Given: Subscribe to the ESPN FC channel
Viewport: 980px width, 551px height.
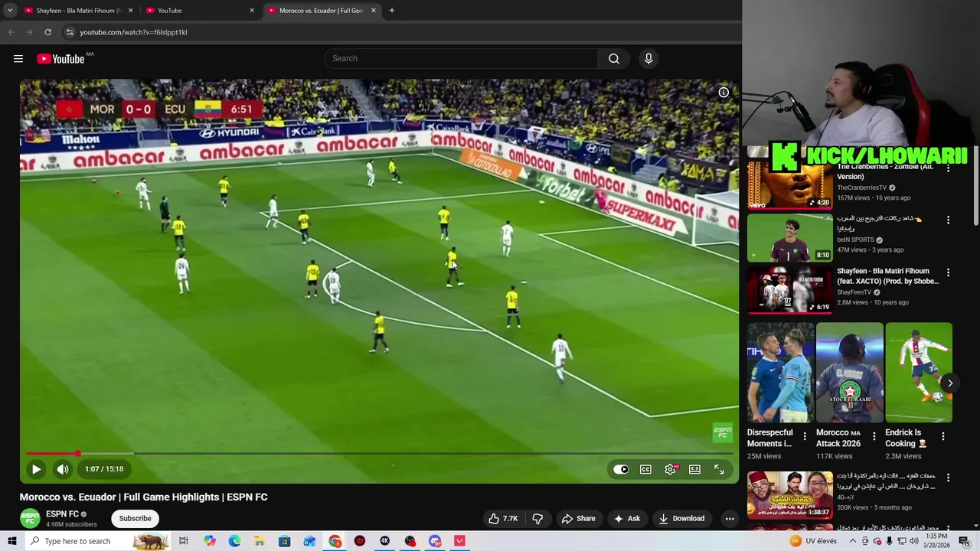Looking at the screenshot, I should (135, 518).
